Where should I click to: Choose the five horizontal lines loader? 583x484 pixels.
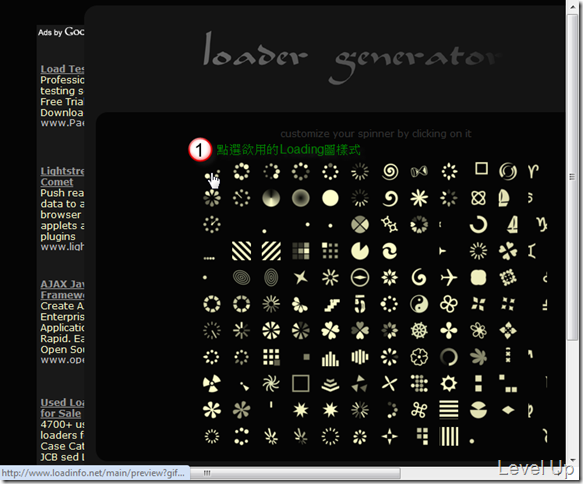coord(449,410)
